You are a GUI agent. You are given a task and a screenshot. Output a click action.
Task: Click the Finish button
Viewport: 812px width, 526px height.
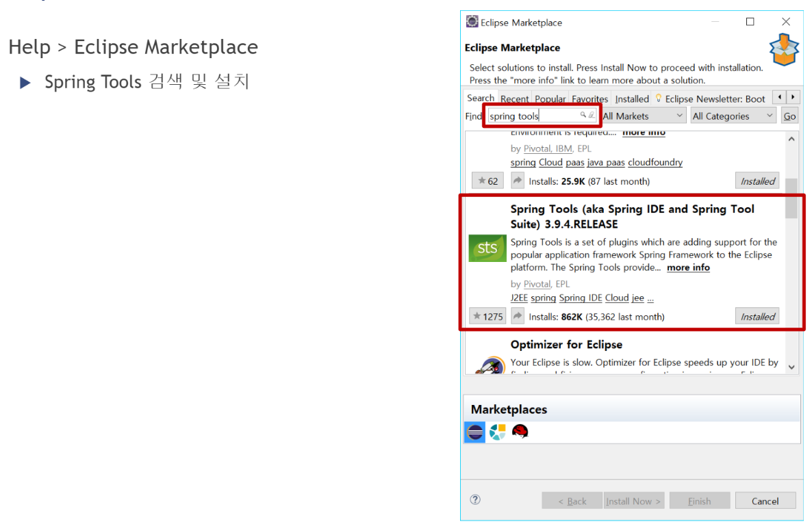(699, 501)
